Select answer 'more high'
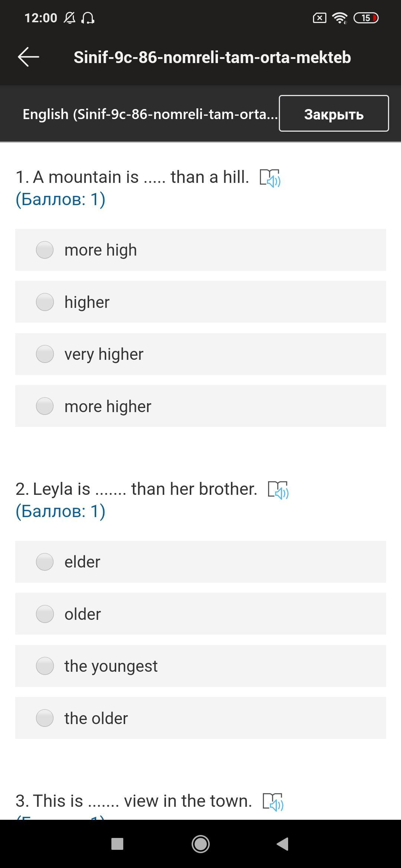Viewport: 401px width, 868px height. pyautogui.click(x=45, y=250)
